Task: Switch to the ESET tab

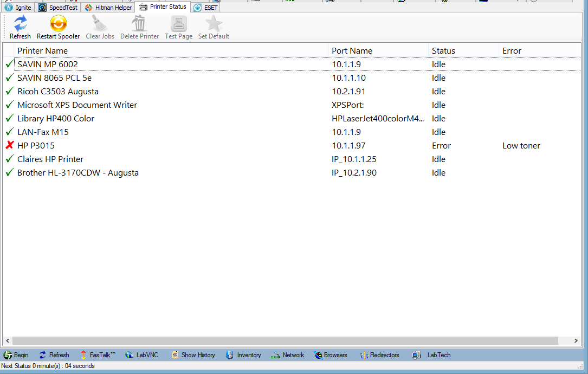Action: point(205,8)
